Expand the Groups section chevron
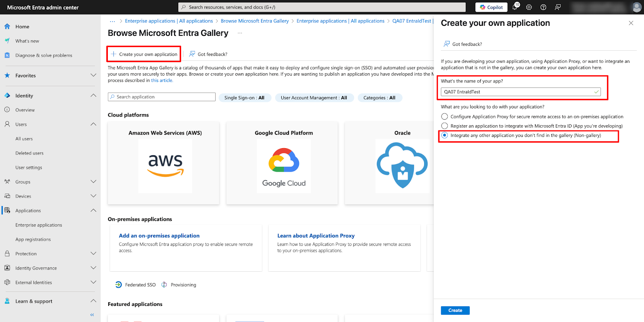 (x=93, y=182)
